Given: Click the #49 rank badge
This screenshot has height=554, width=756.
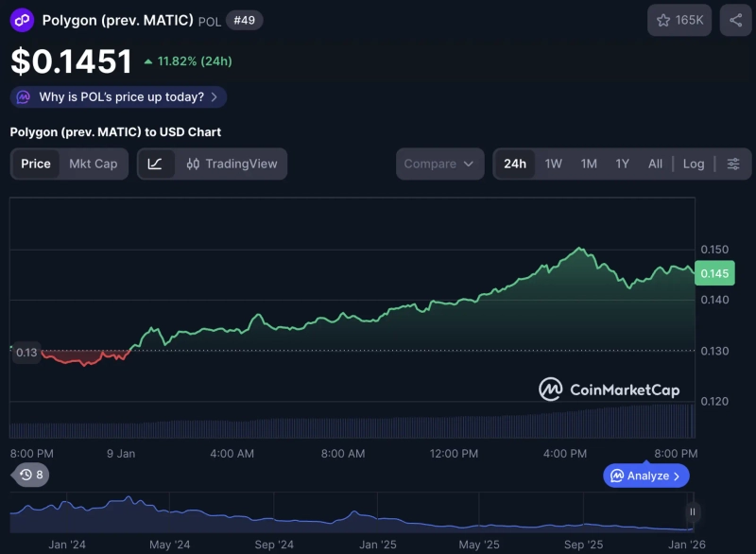Looking at the screenshot, I should point(244,20).
